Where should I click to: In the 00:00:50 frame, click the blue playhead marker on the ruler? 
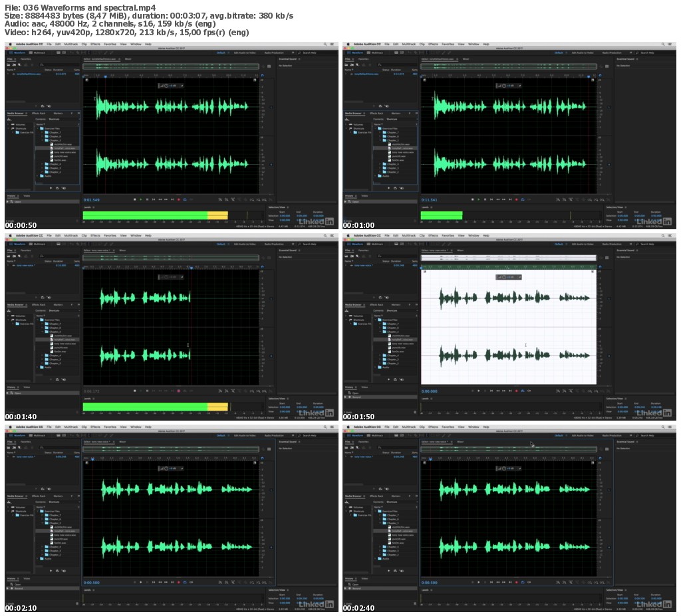click(x=106, y=76)
